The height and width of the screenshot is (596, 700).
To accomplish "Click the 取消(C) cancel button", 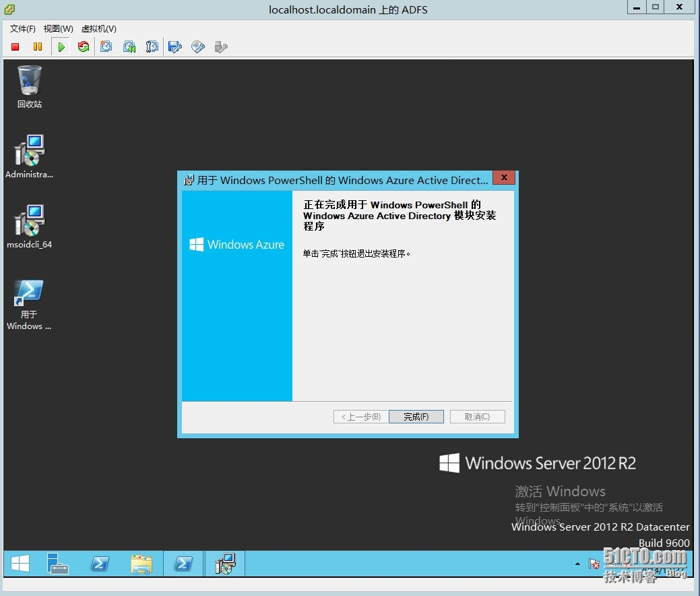I will [x=477, y=417].
